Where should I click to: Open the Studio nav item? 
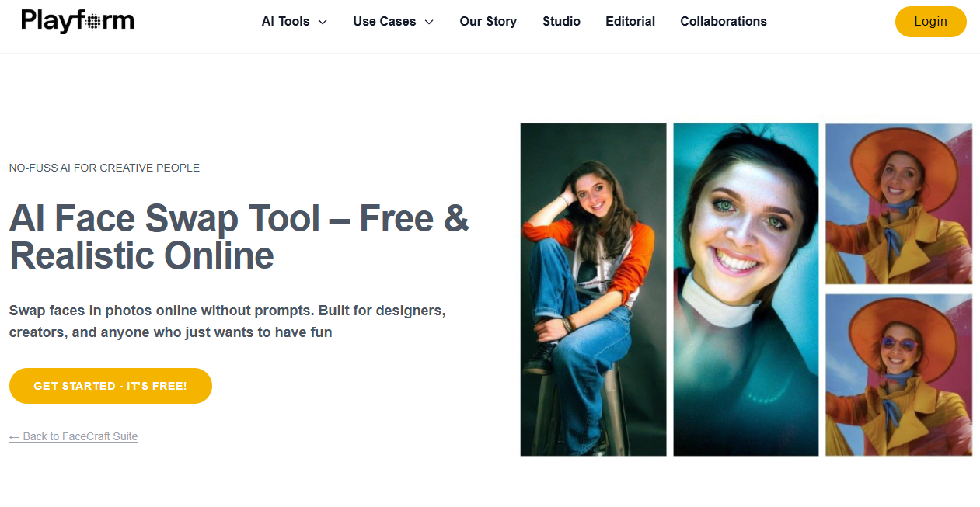pos(561,22)
